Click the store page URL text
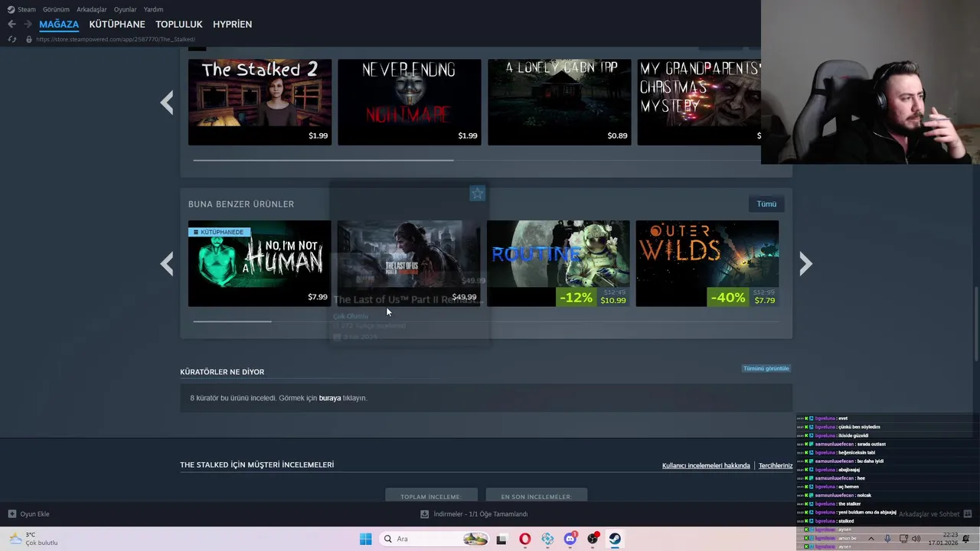The height and width of the screenshot is (551, 980). [x=116, y=39]
